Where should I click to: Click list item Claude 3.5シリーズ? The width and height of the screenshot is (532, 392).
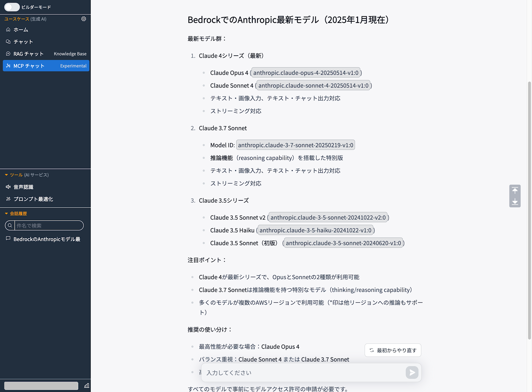coord(224,200)
